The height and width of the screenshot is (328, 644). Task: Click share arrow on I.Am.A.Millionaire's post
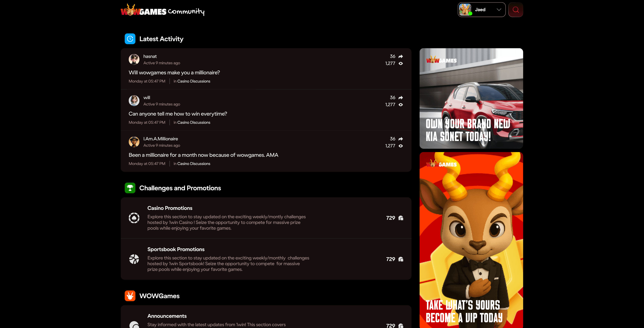pyautogui.click(x=401, y=139)
